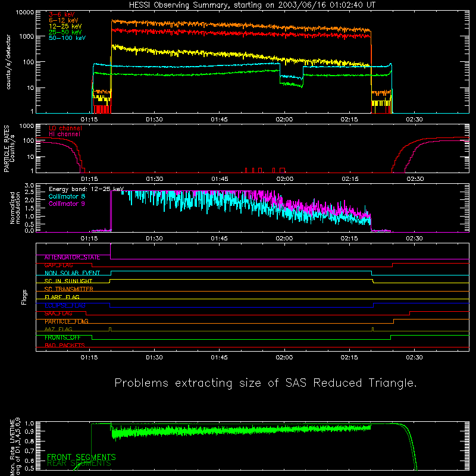Click the 'HESSI Observing Summary' plot title
The height and width of the screenshot is (476, 476).
point(252,5)
